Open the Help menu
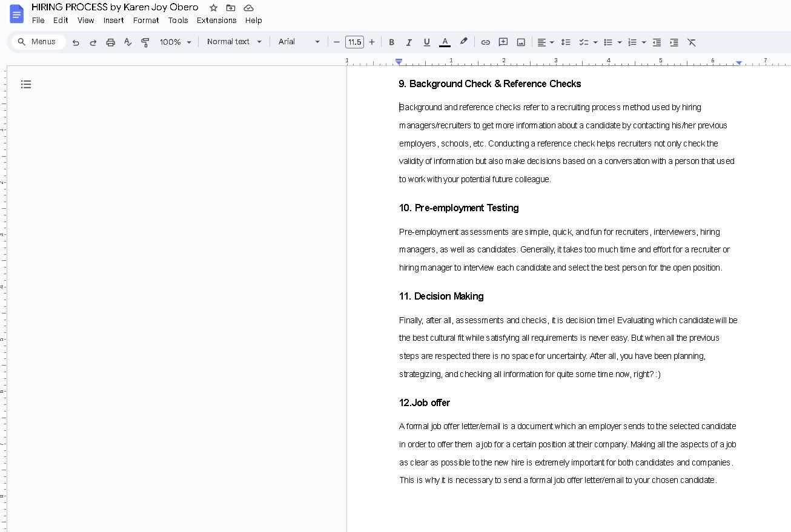 click(253, 20)
